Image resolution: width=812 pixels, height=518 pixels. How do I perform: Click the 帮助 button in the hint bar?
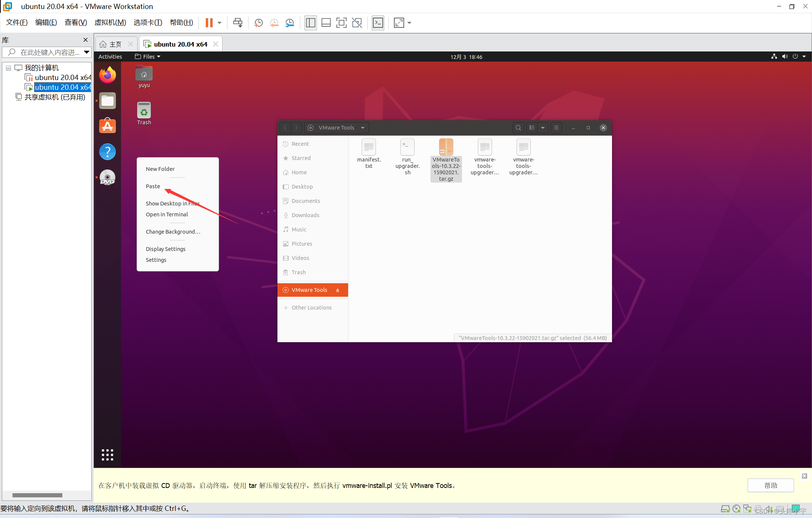click(x=771, y=485)
